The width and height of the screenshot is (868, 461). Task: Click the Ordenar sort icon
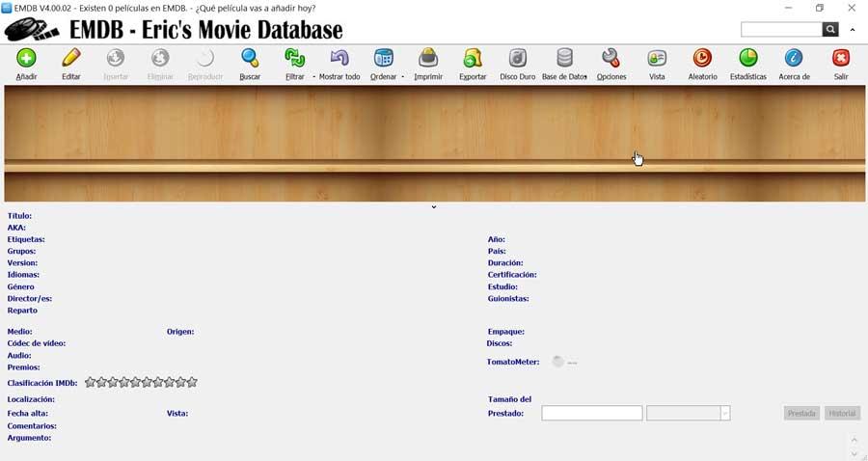(x=383, y=58)
